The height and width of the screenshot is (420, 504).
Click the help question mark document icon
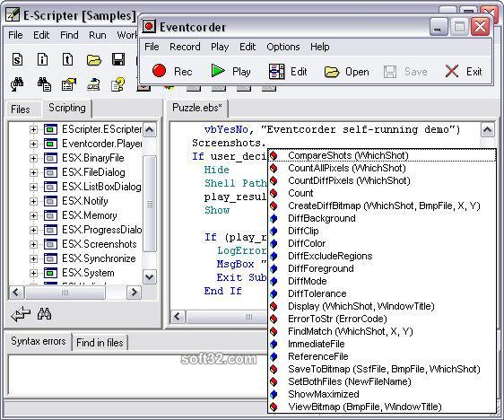118,85
